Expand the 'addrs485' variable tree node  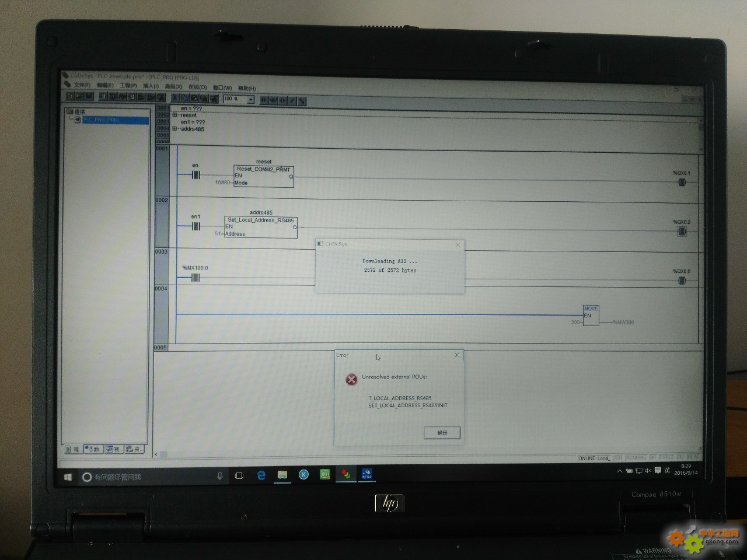[174, 129]
